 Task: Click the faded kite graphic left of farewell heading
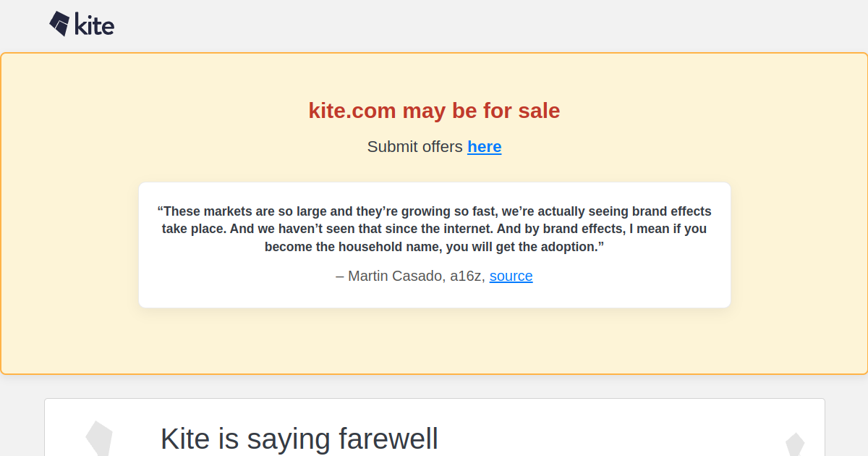[x=99, y=439]
